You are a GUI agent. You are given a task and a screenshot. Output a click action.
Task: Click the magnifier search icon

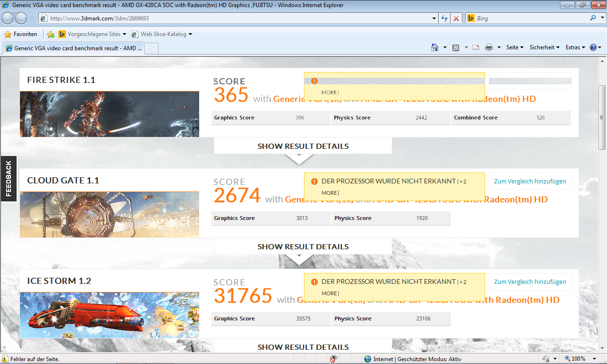pyautogui.click(x=593, y=18)
